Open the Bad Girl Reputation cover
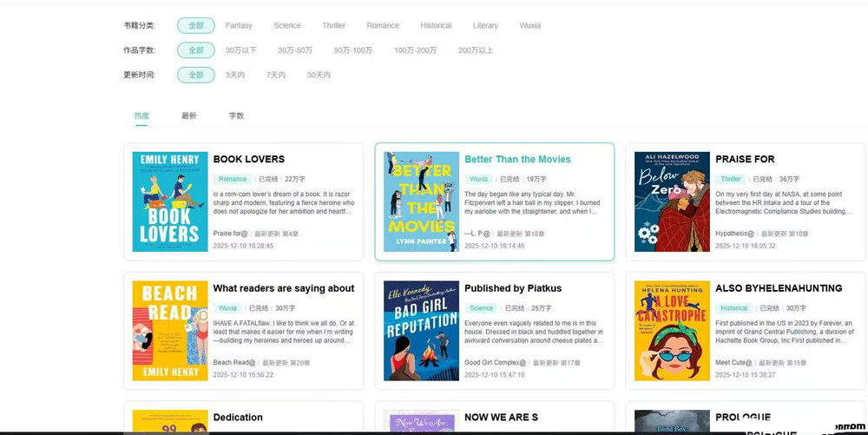Viewport: 868px width, 435px height. coord(421,331)
